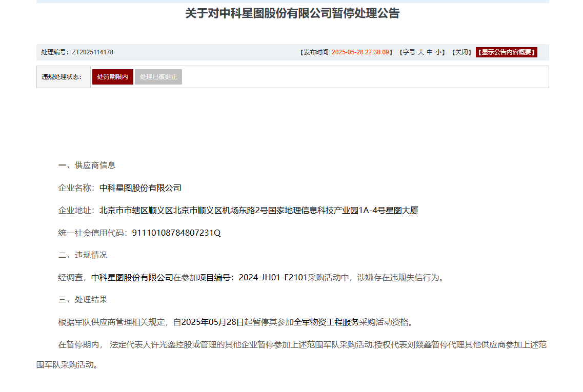Screen dimensions: 583x392
Task: Click the legal representative name 许光銮
Action: pyautogui.click(x=163, y=345)
